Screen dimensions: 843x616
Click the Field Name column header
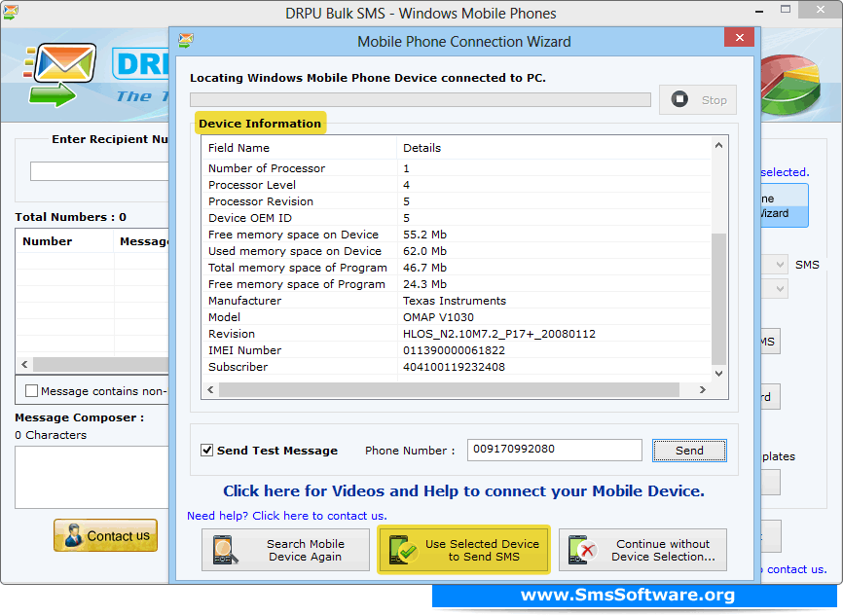click(299, 148)
